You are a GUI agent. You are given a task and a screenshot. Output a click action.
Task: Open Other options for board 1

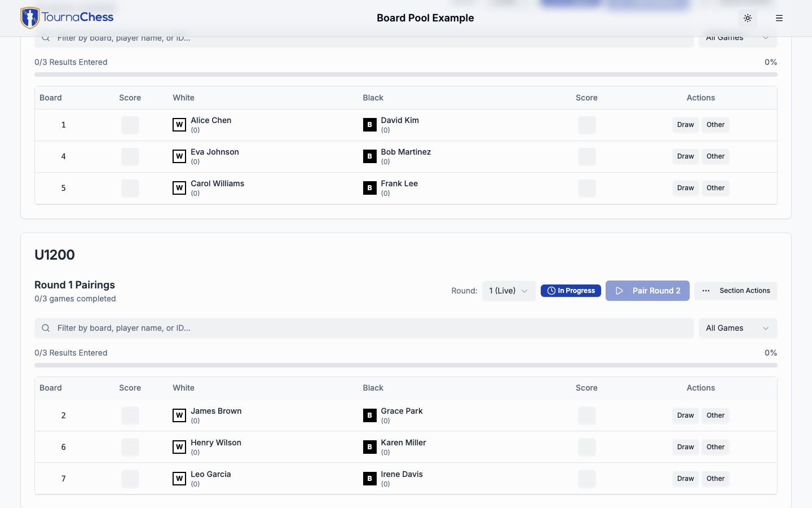716,125
